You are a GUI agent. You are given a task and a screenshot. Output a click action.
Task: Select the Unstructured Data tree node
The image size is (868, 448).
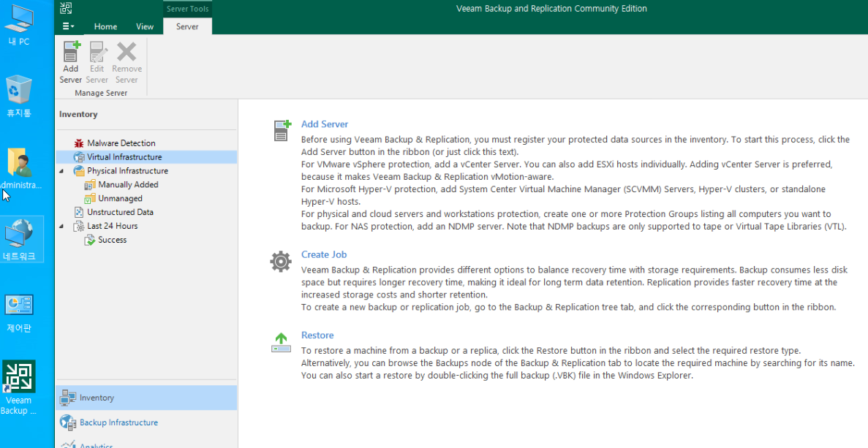pos(120,213)
